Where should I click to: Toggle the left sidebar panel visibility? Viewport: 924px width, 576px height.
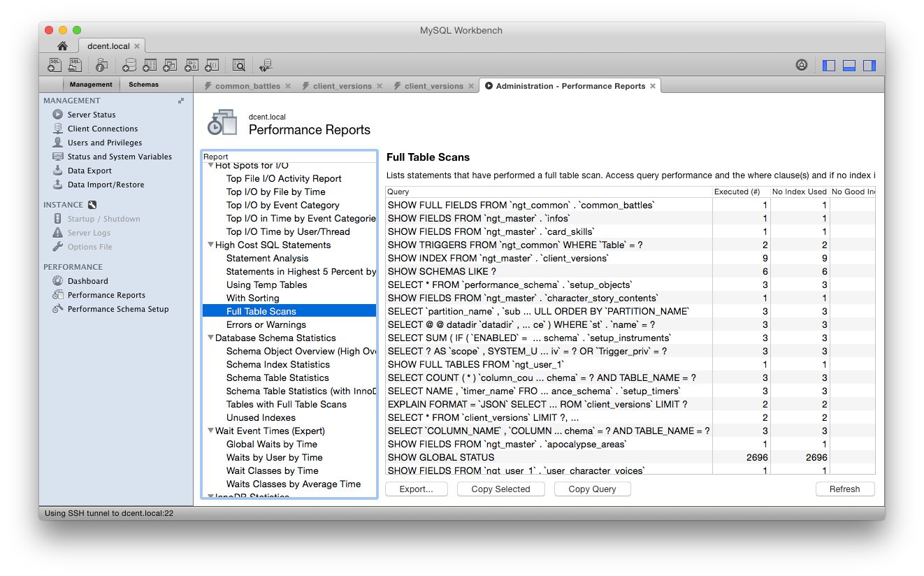point(829,65)
